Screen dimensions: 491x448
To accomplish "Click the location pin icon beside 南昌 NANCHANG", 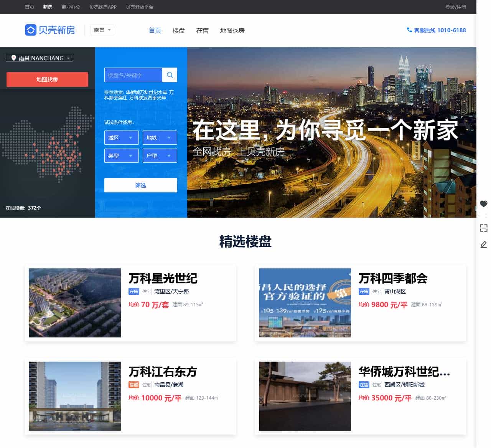I will pyautogui.click(x=14, y=58).
